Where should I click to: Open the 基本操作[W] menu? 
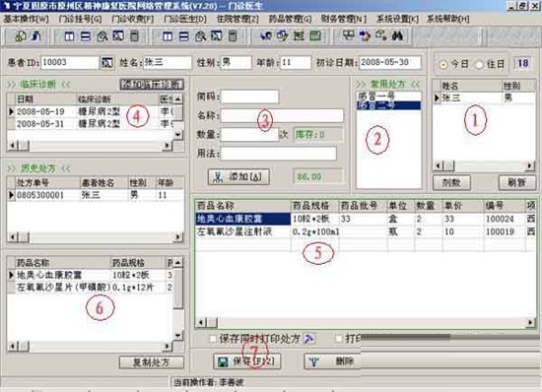[27, 19]
